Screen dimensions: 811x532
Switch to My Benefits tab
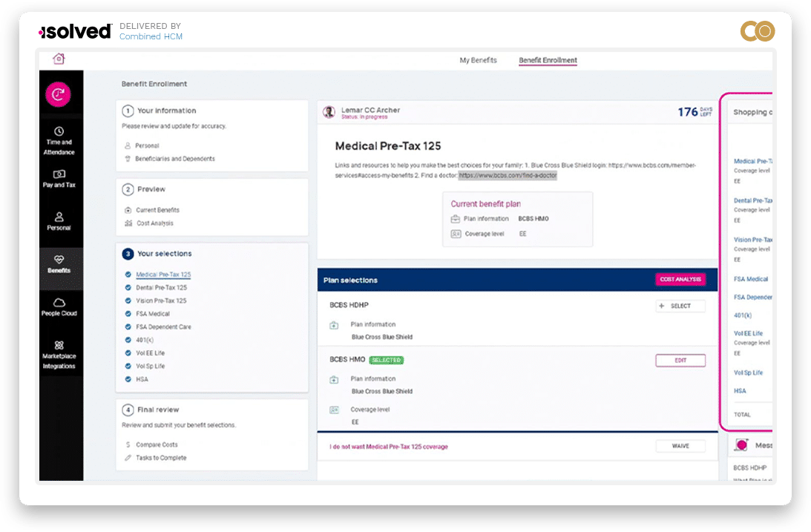tap(478, 60)
